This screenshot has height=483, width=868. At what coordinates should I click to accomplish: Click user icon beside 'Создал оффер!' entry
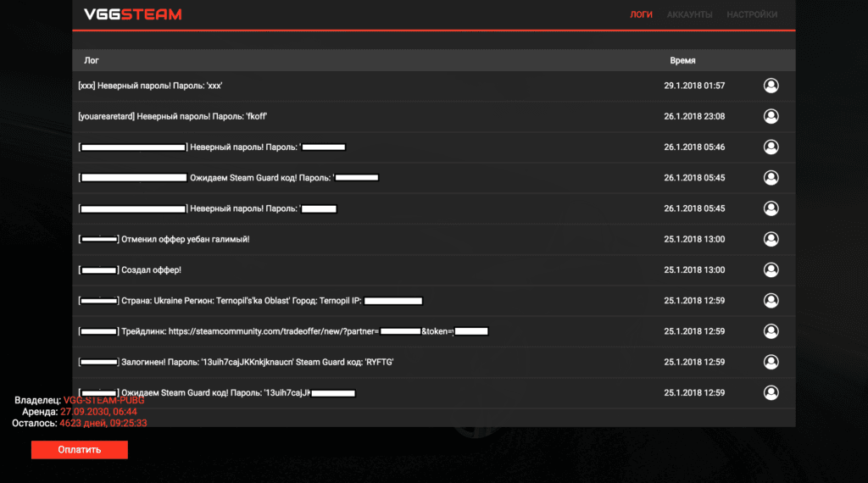point(771,269)
